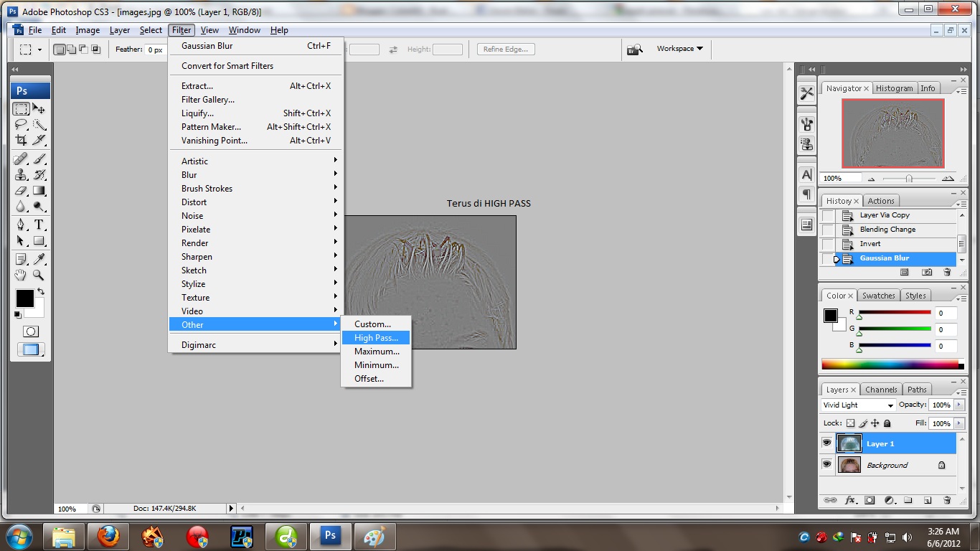Choose Gaussian Blur at top of Filter menu
The image size is (980, 551).
pyautogui.click(x=256, y=46)
